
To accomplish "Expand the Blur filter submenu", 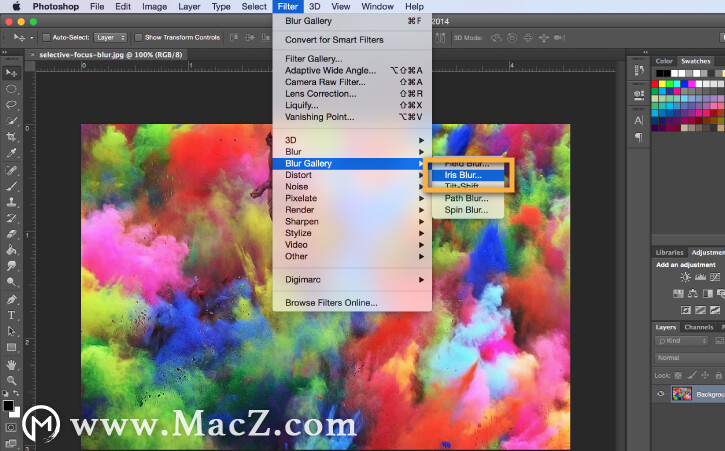I will tap(352, 152).
